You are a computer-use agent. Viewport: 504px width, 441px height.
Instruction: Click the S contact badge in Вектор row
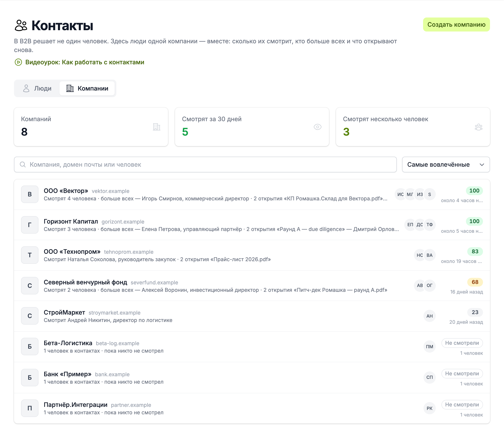429,194
